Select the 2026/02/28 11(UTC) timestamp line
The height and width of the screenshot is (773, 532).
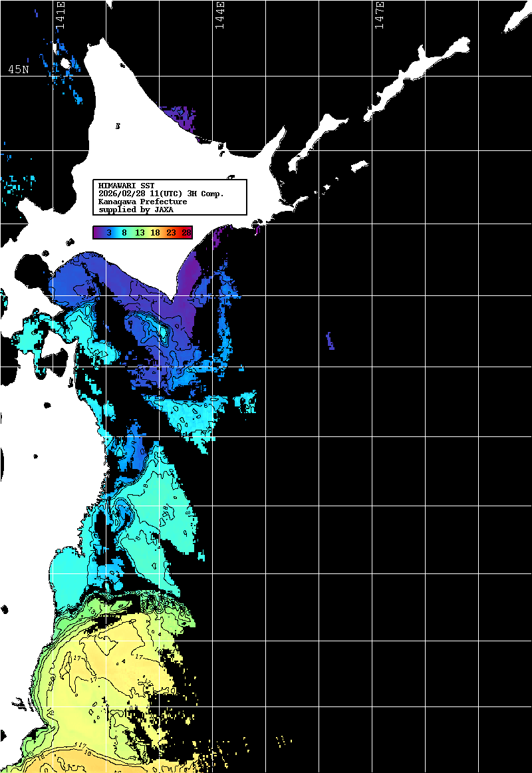tap(161, 193)
